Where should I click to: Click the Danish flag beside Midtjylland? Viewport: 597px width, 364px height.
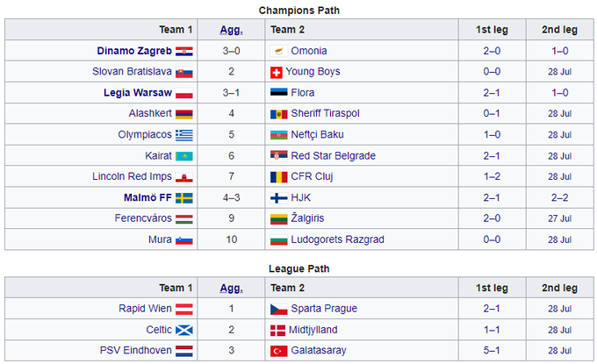277,330
